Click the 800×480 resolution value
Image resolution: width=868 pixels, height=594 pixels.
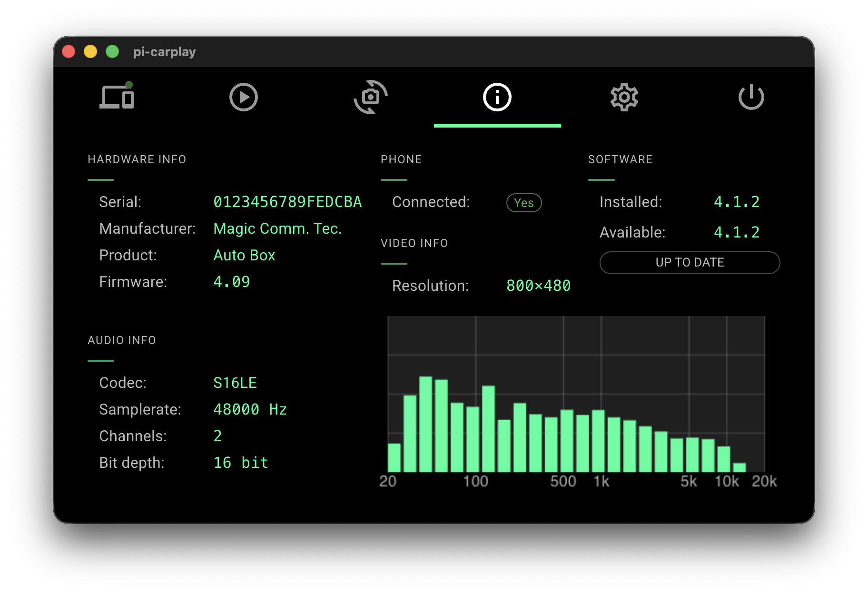coord(538,286)
